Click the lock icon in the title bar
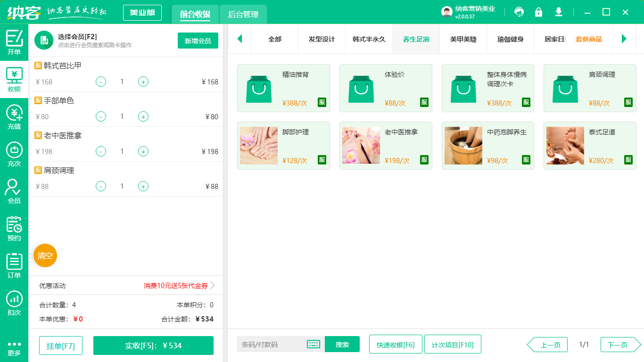The image size is (644, 362). [x=538, y=12]
